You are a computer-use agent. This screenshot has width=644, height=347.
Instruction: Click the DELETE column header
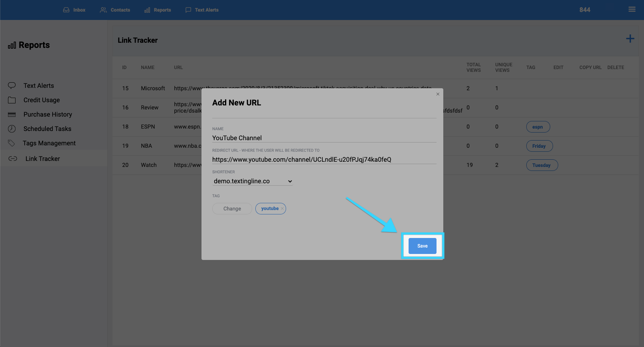click(616, 67)
